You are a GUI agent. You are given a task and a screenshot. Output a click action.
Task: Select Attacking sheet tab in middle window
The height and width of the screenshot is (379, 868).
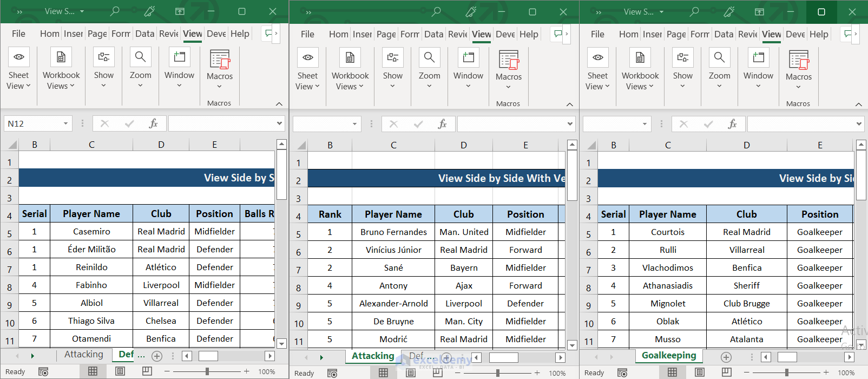coord(373,356)
